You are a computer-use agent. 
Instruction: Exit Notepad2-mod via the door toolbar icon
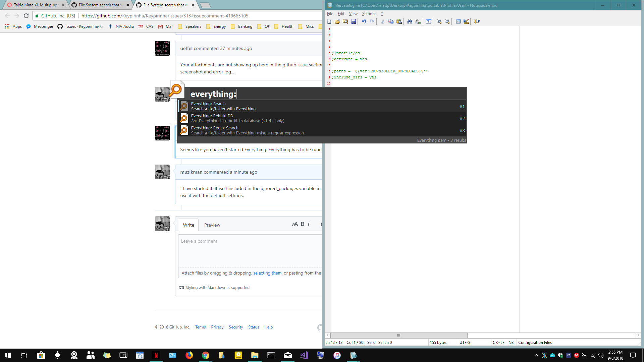pyautogui.click(x=476, y=21)
